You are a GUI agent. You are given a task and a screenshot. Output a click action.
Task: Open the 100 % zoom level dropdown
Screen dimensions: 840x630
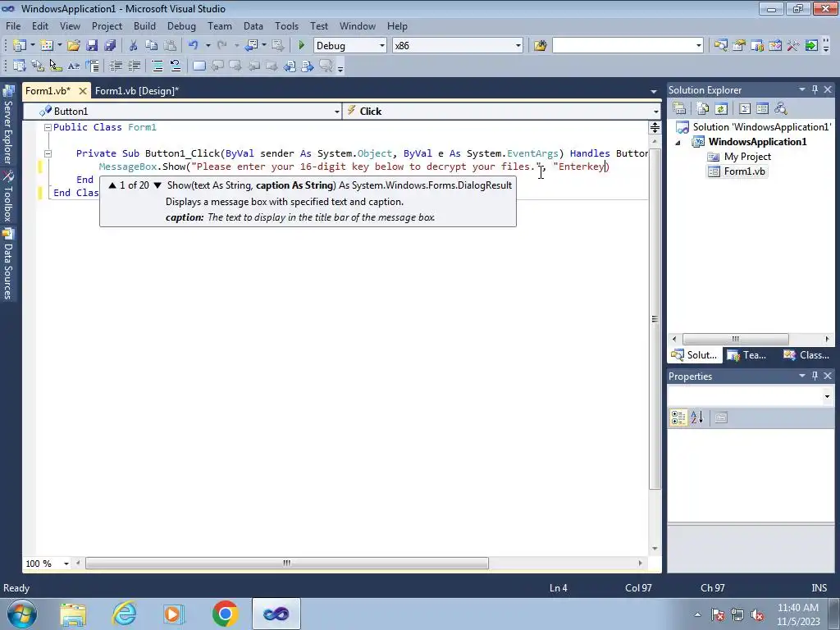(x=66, y=564)
